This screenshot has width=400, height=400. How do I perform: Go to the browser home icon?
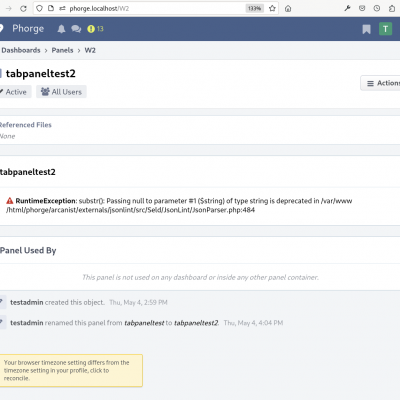click(x=288, y=9)
